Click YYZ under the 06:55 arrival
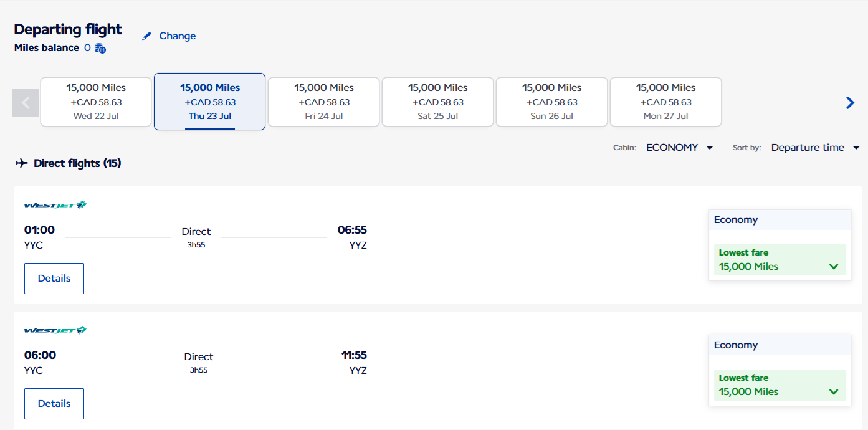Viewport: 868px width, 430px height. 358,246
